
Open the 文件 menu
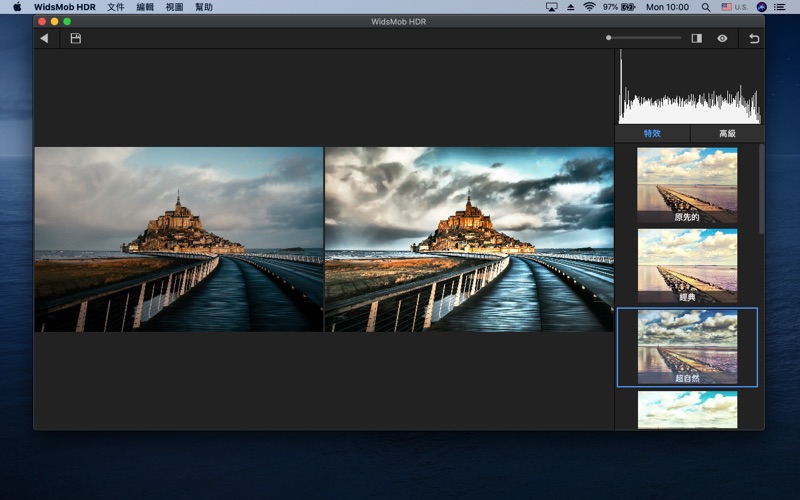click(116, 7)
